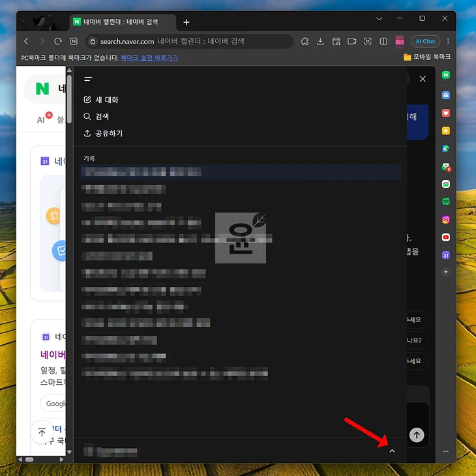The width and height of the screenshot is (476, 476).
Task: Open the tab search dropdown arrow
Action: click(379, 18)
